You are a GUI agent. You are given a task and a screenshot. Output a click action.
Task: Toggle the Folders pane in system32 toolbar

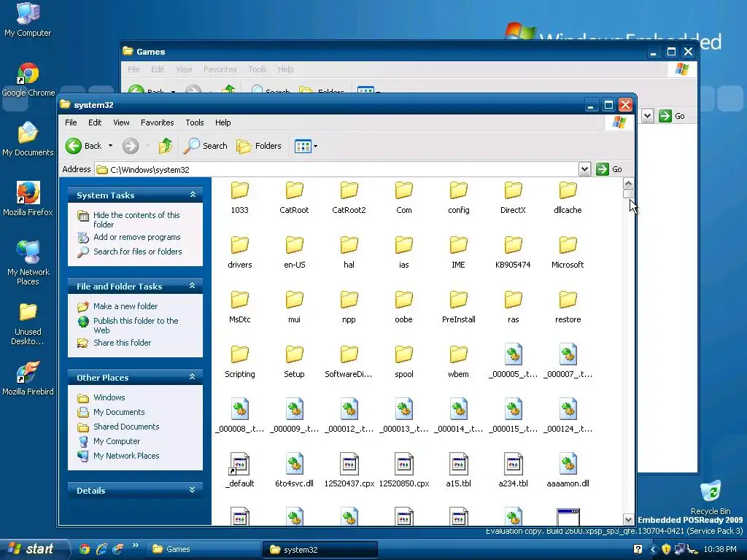259,146
